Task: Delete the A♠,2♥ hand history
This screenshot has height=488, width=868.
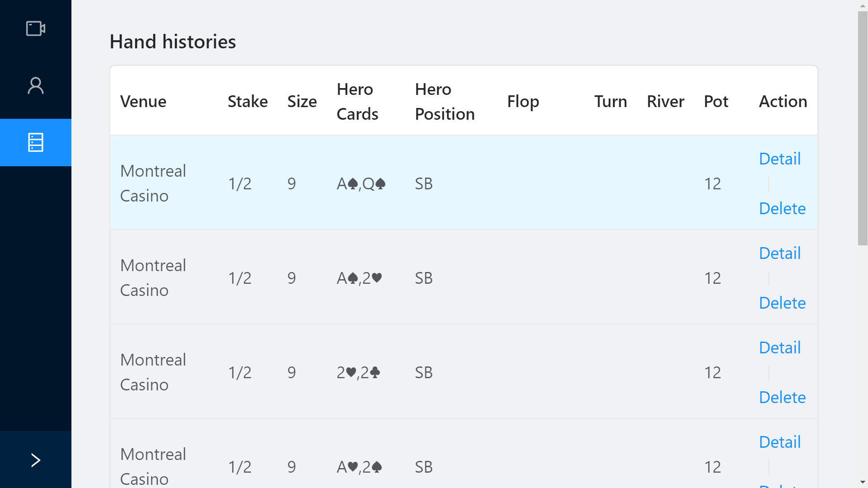Action: pos(782,303)
